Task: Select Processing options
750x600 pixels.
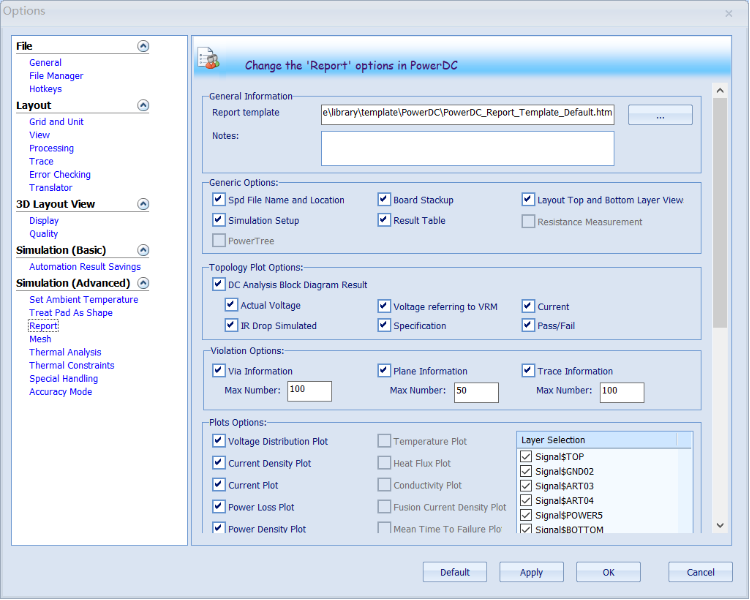Action: [51, 148]
